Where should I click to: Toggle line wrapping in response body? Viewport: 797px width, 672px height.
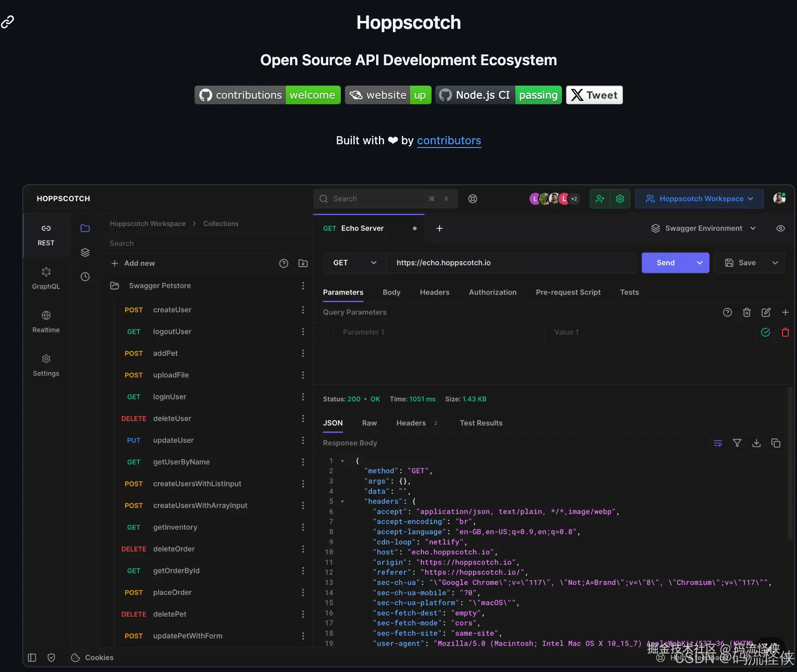(718, 443)
